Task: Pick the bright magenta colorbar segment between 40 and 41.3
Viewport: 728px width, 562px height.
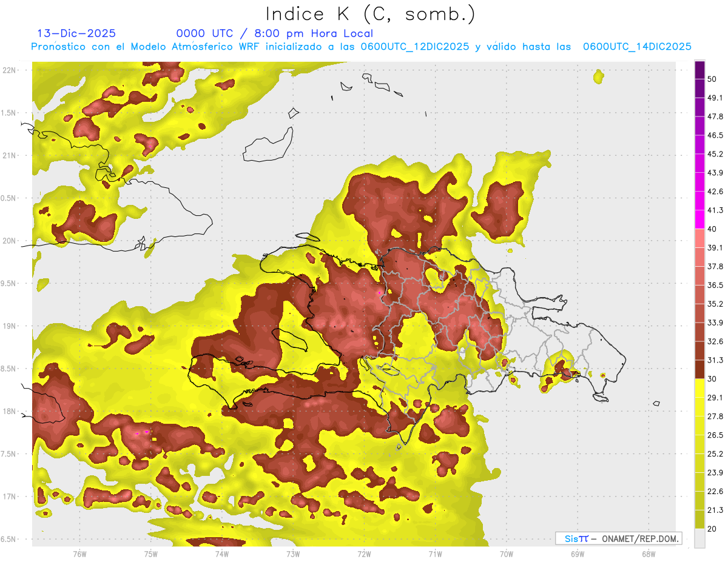Action: (x=699, y=220)
